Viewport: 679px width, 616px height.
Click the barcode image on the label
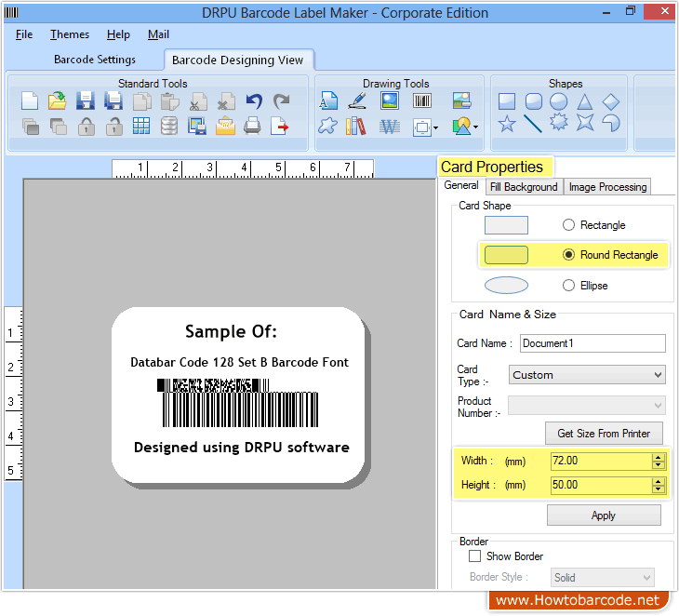[238, 403]
